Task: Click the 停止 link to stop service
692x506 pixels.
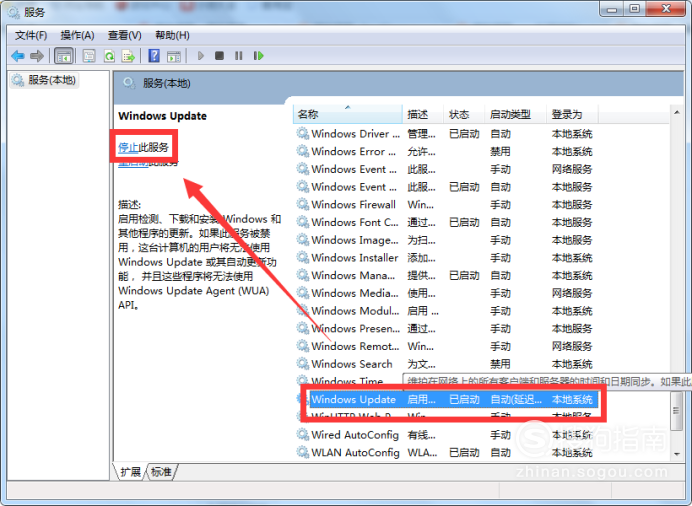Action: 128,147
